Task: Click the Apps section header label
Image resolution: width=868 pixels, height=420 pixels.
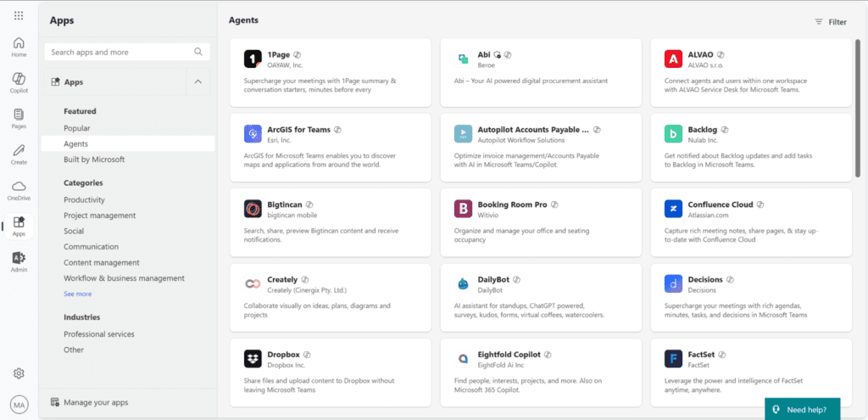Action: (74, 82)
